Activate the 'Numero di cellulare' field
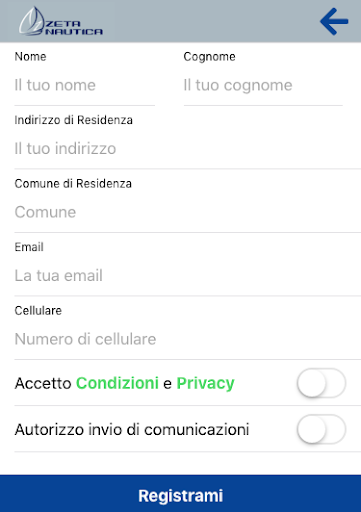361x512 pixels. pyautogui.click(x=188, y=339)
